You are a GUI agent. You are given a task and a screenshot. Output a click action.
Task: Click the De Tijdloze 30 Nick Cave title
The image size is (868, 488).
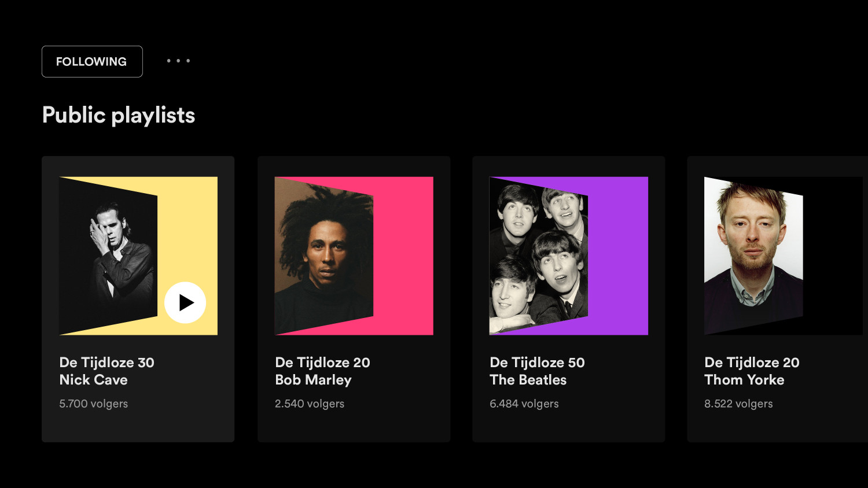[x=107, y=371]
